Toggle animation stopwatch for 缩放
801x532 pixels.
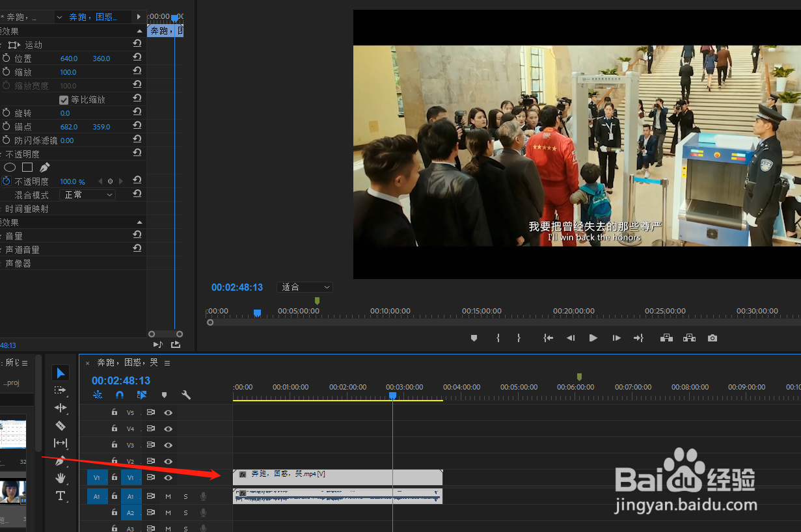pos(7,72)
